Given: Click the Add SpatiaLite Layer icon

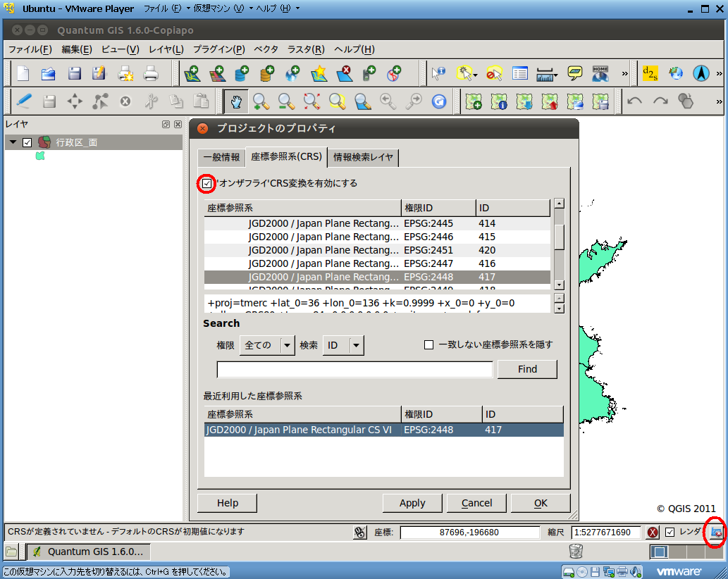Looking at the screenshot, I should pos(267,73).
